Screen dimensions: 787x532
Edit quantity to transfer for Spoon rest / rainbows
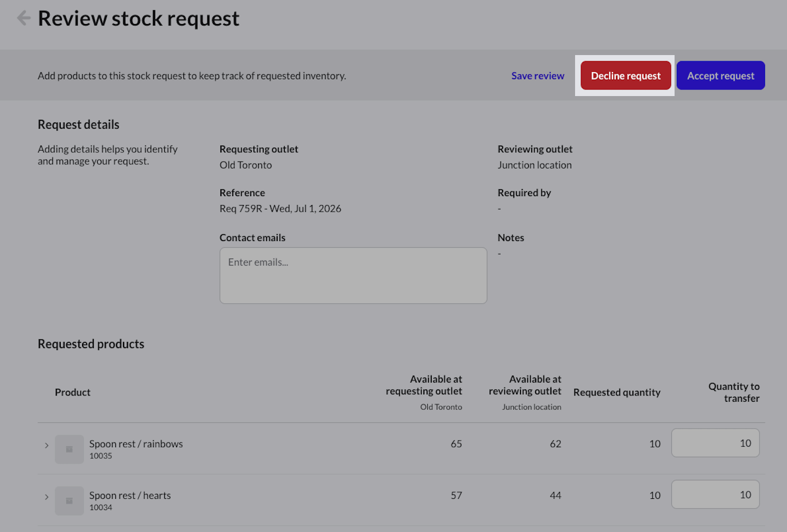[715, 443]
